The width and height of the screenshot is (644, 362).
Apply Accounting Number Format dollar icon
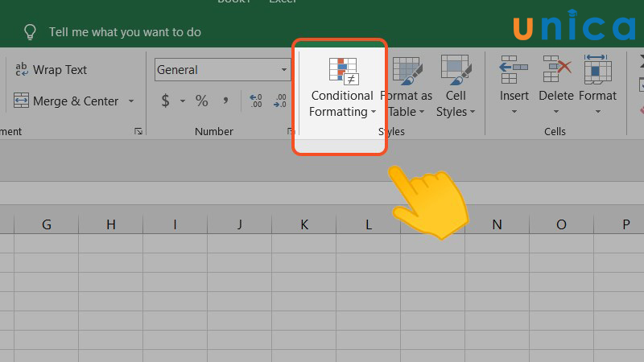[166, 101]
